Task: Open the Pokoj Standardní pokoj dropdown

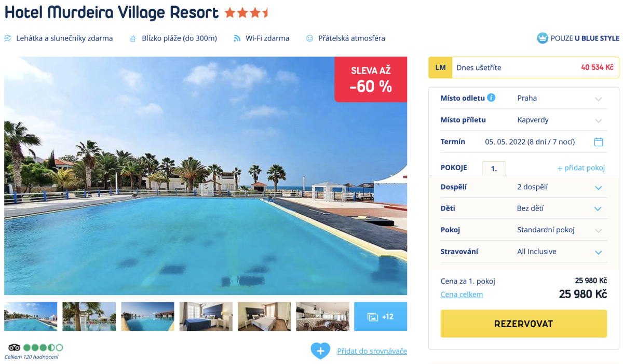Action: pos(523,230)
